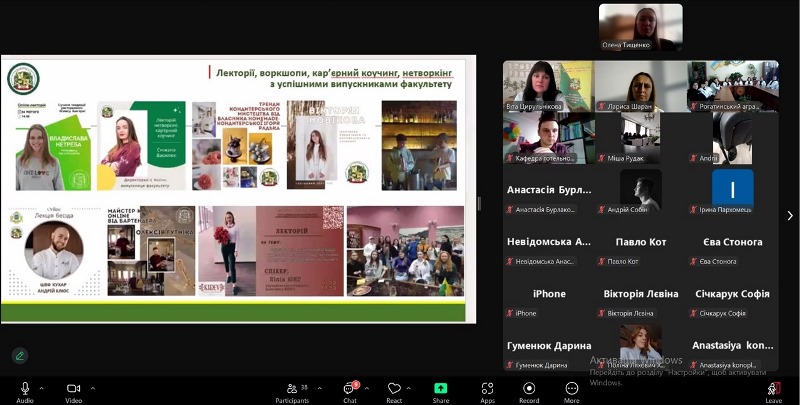800x405 pixels.
Task: Click the Leave meeting button
Action: (773, 388)
